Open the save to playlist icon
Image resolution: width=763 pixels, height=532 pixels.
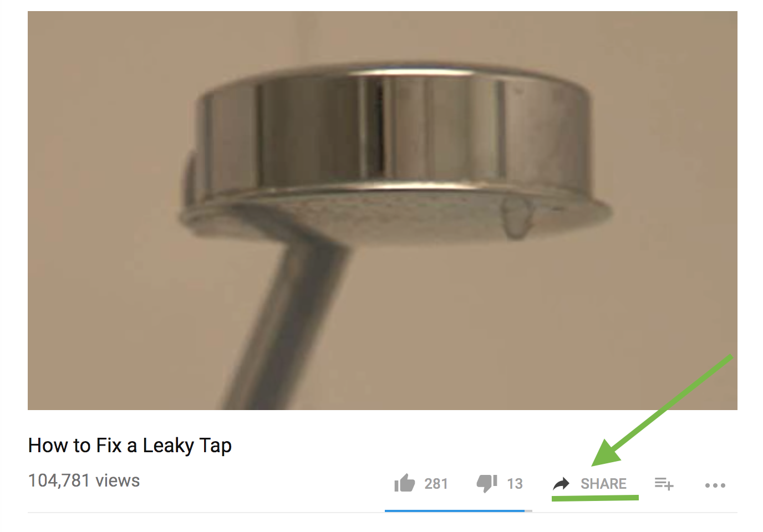tap(664, 484)
